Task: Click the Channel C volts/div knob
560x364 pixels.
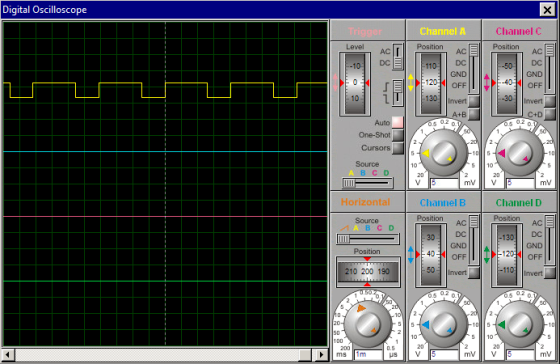Action: coord(519,153)
